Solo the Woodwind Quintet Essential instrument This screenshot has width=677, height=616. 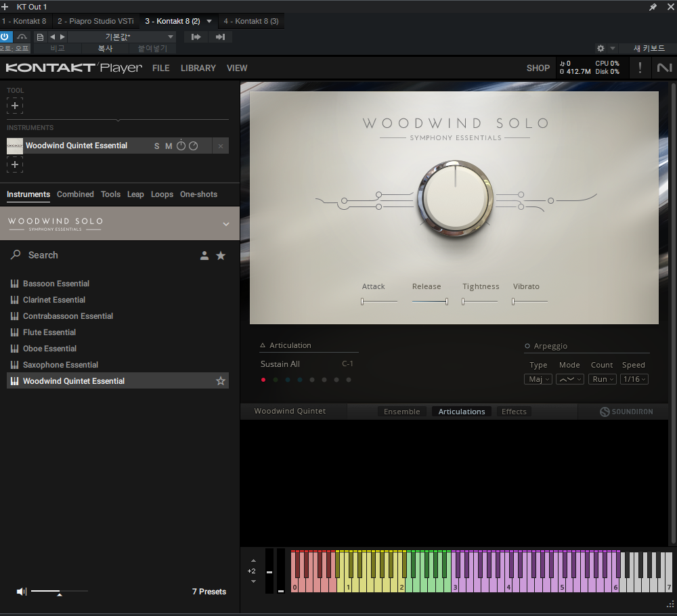pos(157,146)
